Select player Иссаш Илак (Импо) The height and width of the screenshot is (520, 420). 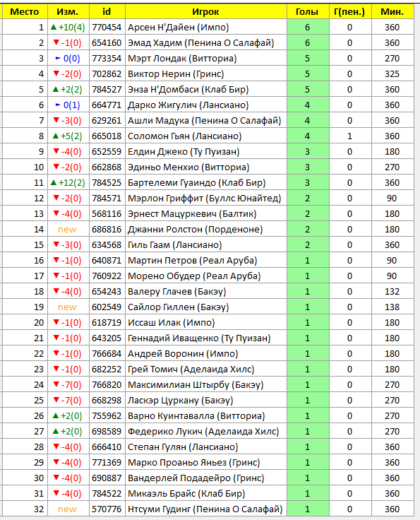coord(172,323)
